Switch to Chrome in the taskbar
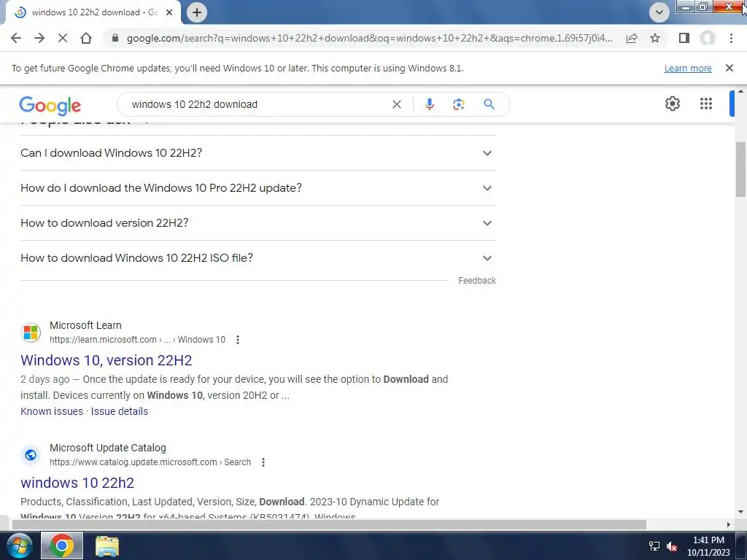 pos(62,545)
